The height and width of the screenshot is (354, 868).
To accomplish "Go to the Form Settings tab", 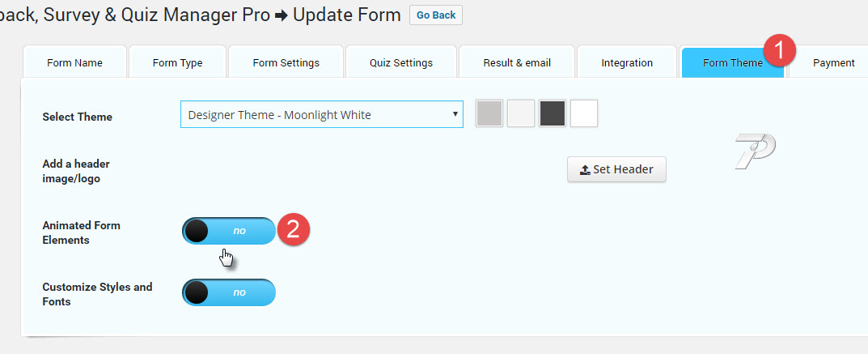I will coord(286,62).
